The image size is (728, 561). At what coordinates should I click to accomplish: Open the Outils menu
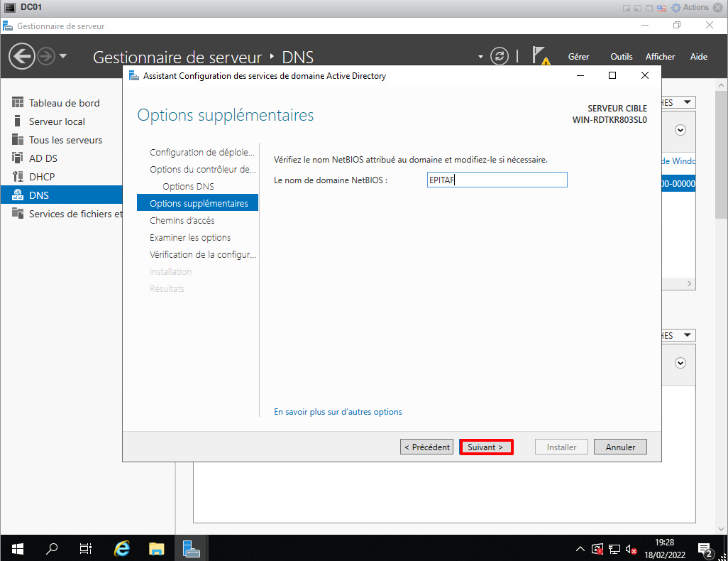pyautogui.click(x=621, y=57)
